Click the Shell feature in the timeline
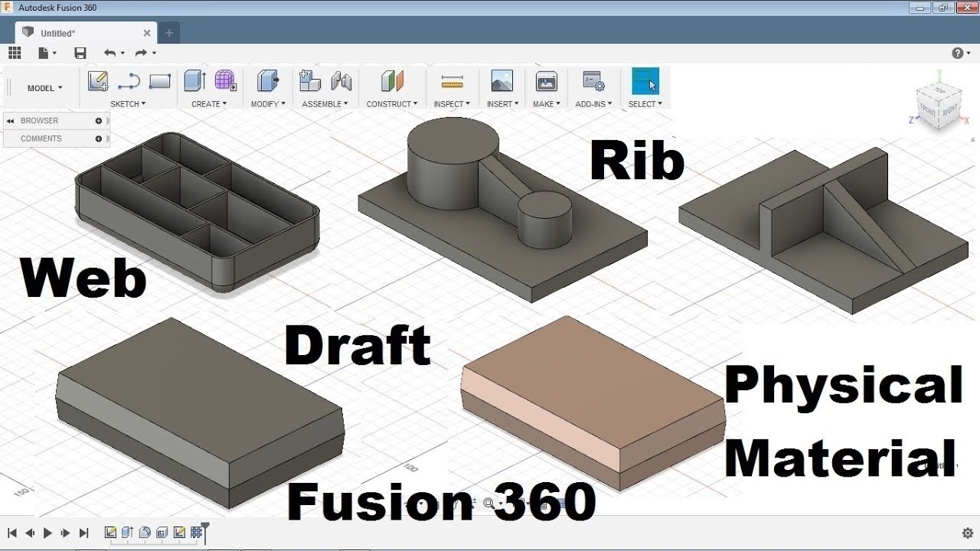Image resolution: width=980 pixels, height=551 pixels. [x=162, y=533]
